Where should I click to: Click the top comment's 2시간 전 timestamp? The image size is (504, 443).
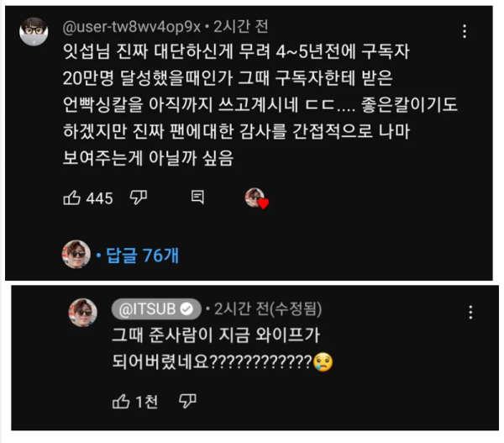coord(241,26)
